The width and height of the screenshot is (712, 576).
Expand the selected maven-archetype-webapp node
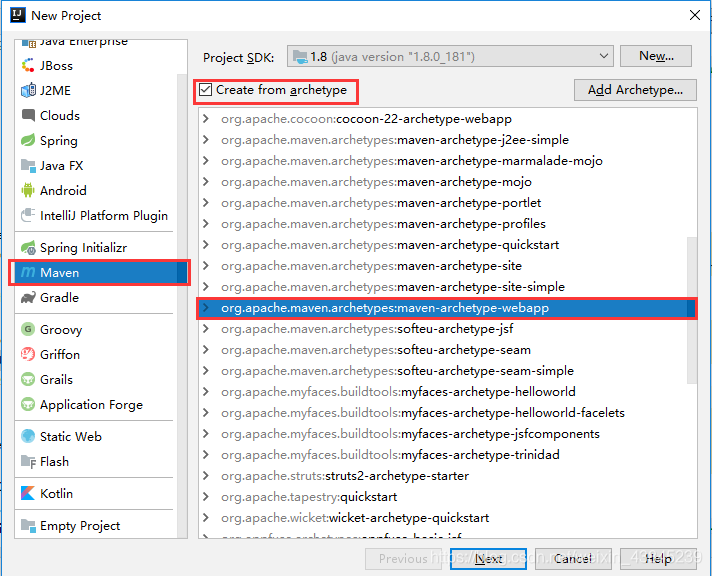[206, 308]
